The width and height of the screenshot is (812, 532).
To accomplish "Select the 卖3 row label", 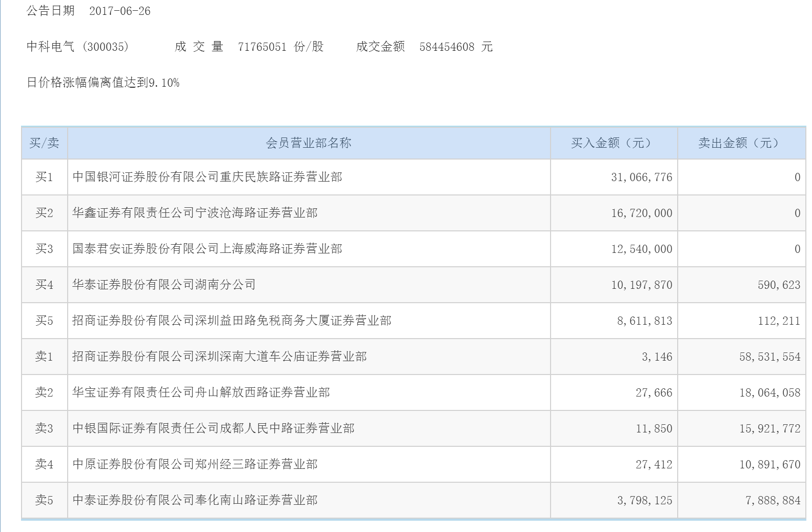I will pos(44,428).
